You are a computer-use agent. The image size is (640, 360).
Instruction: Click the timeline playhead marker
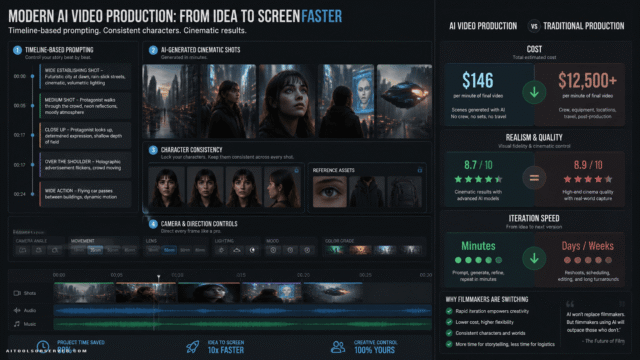pos(158,278)
